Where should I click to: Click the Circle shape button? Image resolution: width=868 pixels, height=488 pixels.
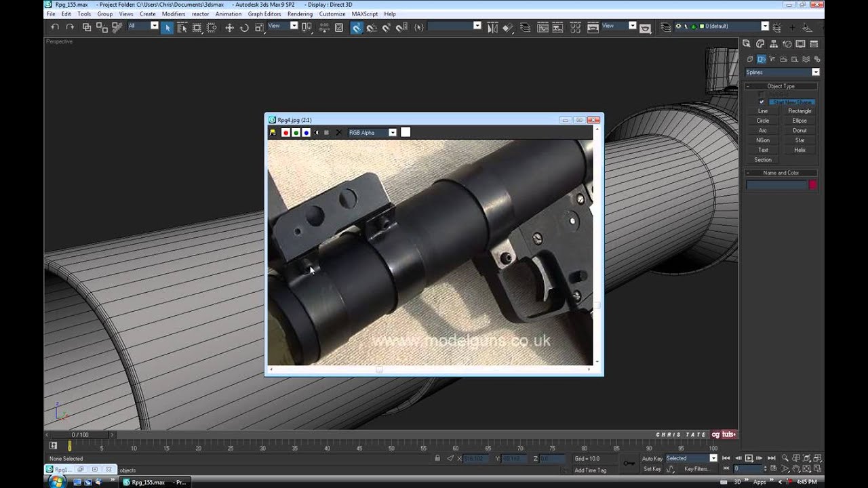[763, 121]
